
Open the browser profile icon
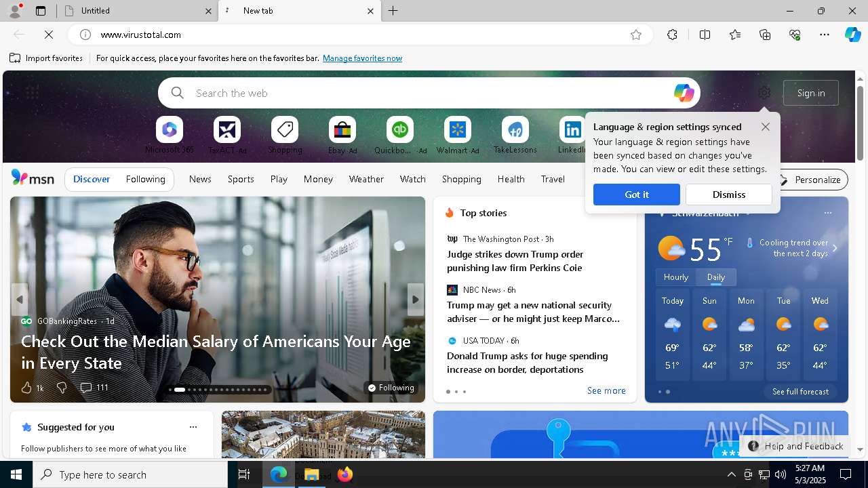click(x=14, y=11)
